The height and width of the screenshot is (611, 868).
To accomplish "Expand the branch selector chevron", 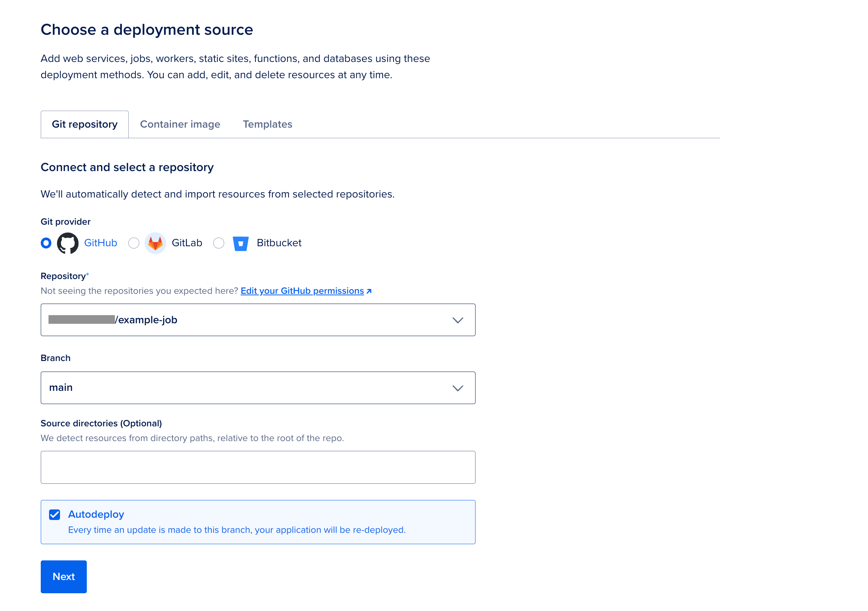I will point(458,388).
